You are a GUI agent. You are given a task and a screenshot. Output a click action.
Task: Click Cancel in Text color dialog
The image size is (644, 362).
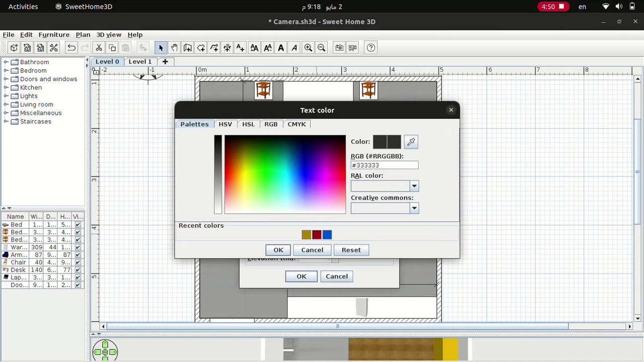(x=312, y=250)
